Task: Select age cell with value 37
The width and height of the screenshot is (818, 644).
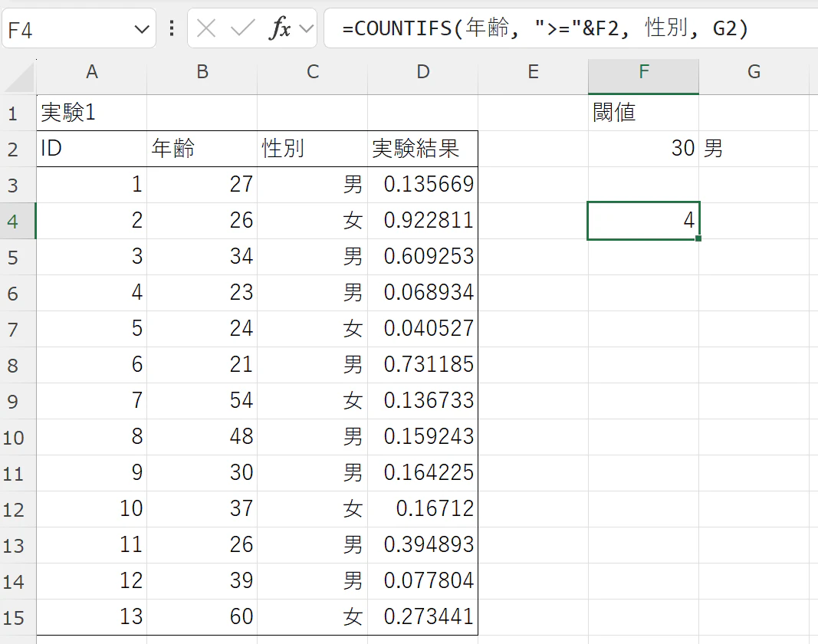Action: [x=202, y=509]
